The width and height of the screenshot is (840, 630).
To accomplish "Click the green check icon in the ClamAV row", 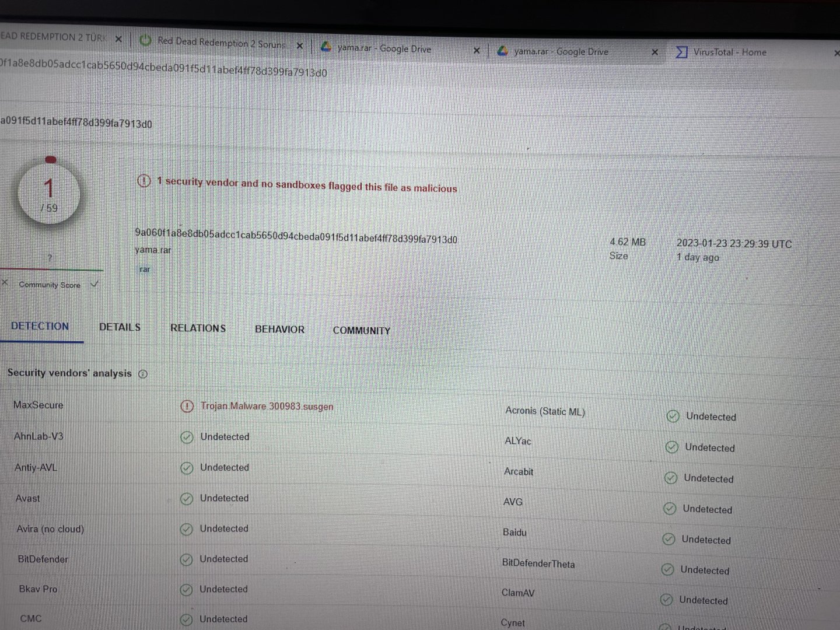I will 666,600.
